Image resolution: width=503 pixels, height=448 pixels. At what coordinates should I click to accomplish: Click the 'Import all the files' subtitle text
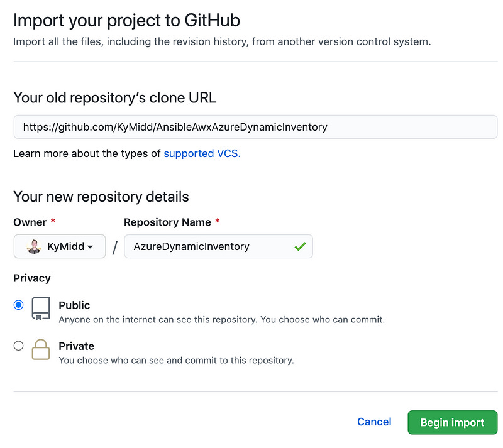pos(222,41)
